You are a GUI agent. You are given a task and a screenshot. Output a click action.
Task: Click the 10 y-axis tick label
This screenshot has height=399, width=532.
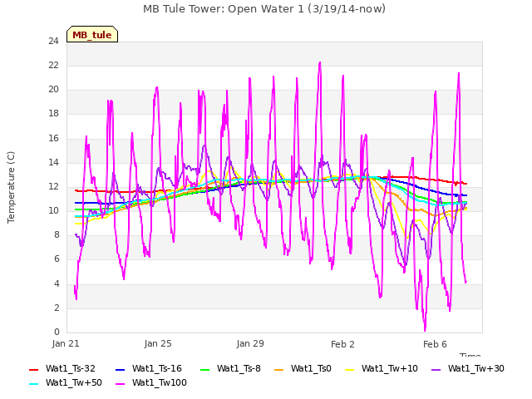53,210
